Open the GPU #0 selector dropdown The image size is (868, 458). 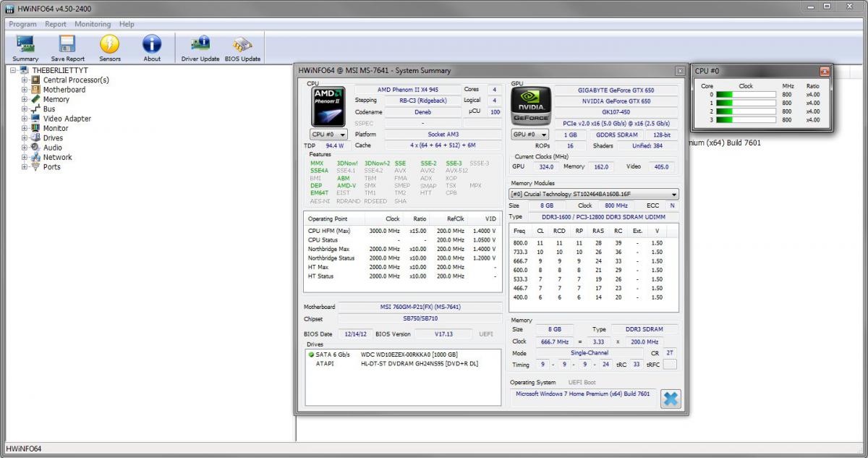point(530,135)
